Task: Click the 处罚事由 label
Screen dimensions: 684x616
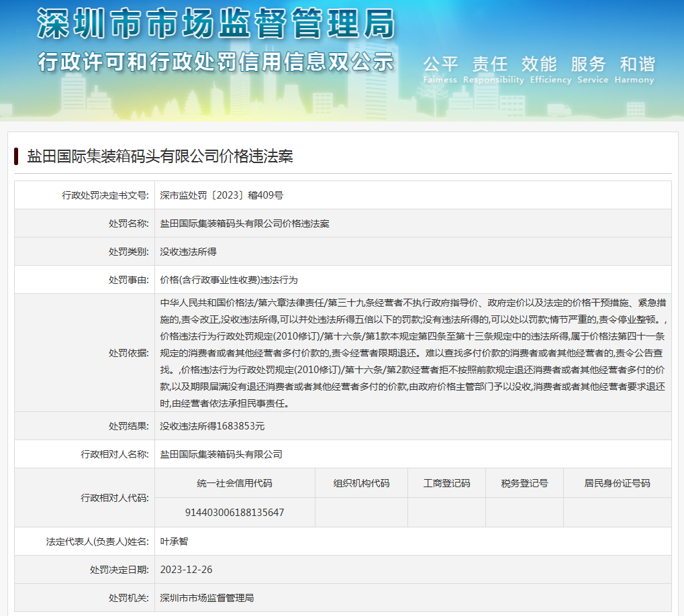Action: [129, 280]
